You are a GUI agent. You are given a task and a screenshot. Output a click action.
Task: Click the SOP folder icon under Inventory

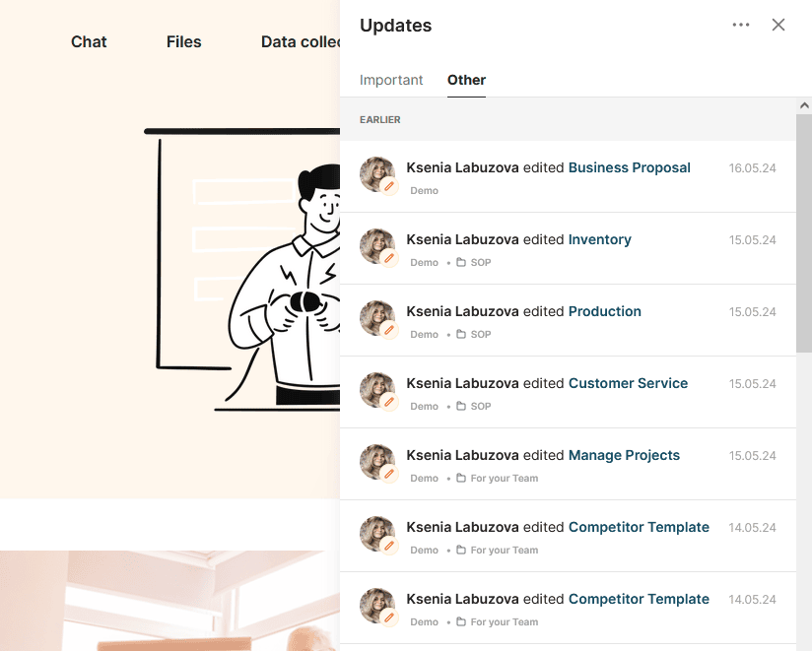[x=461, y=262]
